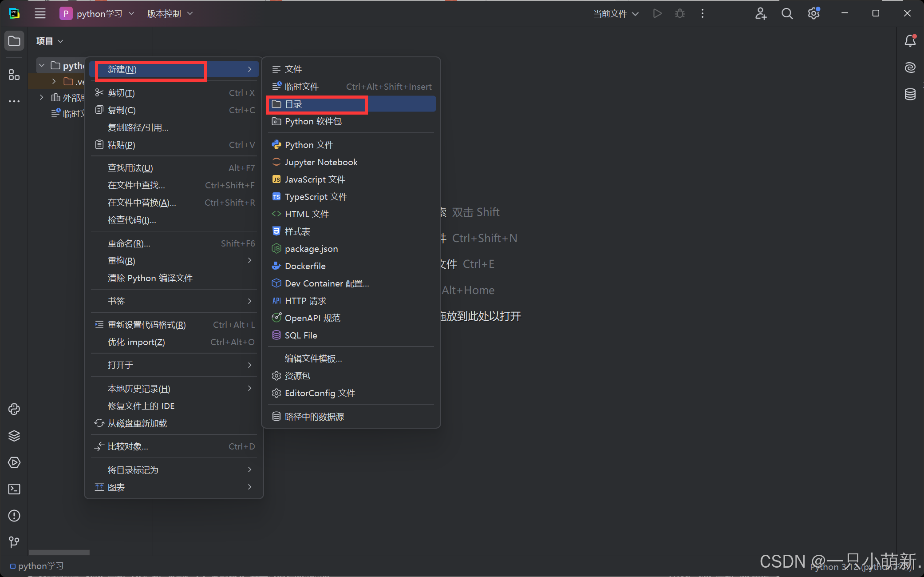The width and height of the screenshot is (924, 577).
Task: Open the 当前文件 run configuration dropdown
Action: [x=616, y=14]
